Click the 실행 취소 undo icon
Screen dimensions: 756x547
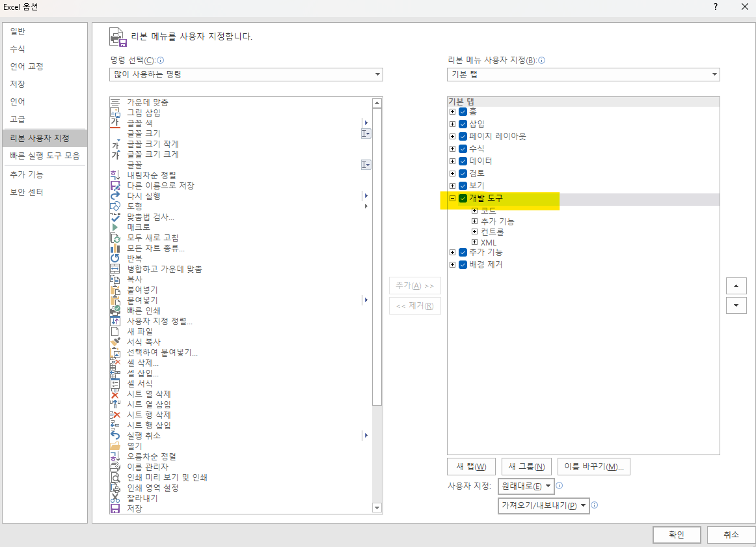tap(115, 436)
